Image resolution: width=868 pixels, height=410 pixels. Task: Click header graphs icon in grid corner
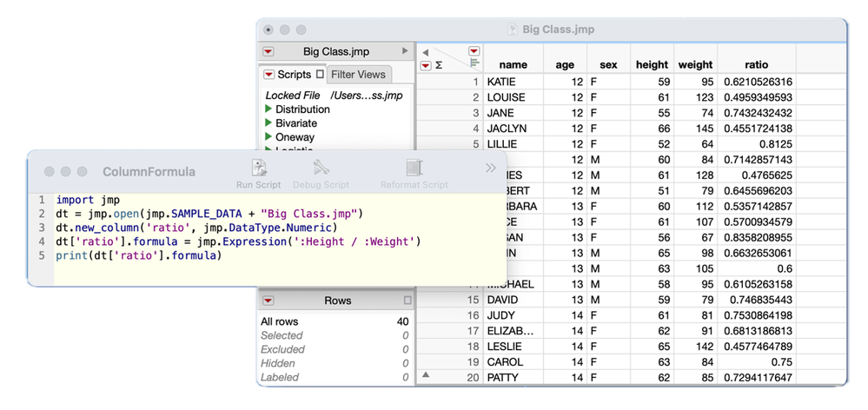[474, 63]
